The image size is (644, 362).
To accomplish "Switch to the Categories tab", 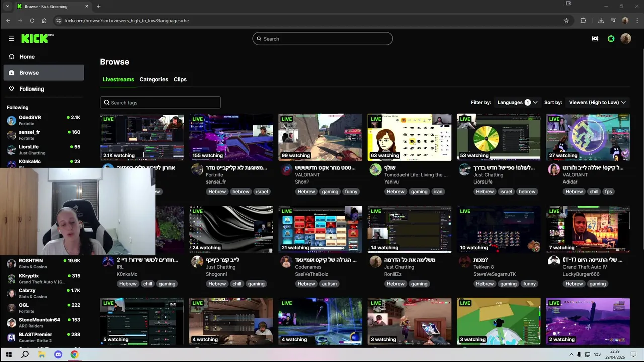I will [153, 79].
